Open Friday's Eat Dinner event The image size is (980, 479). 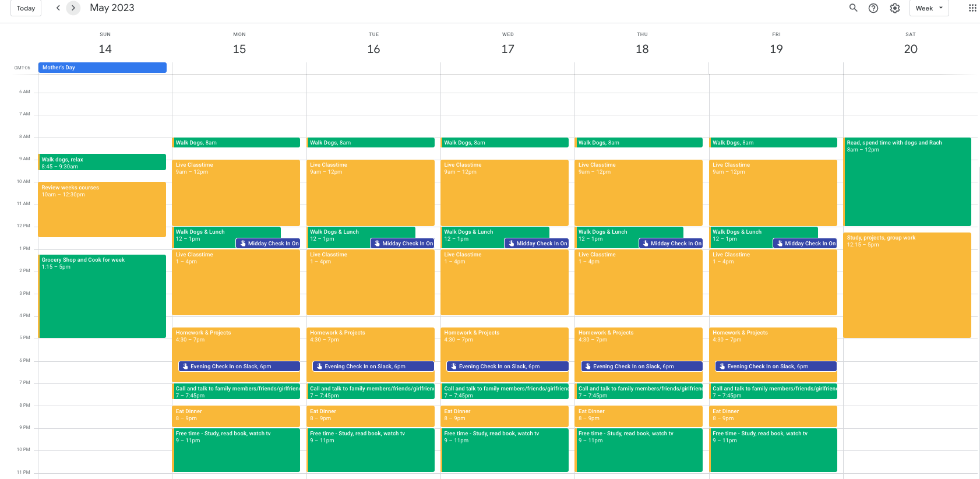pos(773,415)
